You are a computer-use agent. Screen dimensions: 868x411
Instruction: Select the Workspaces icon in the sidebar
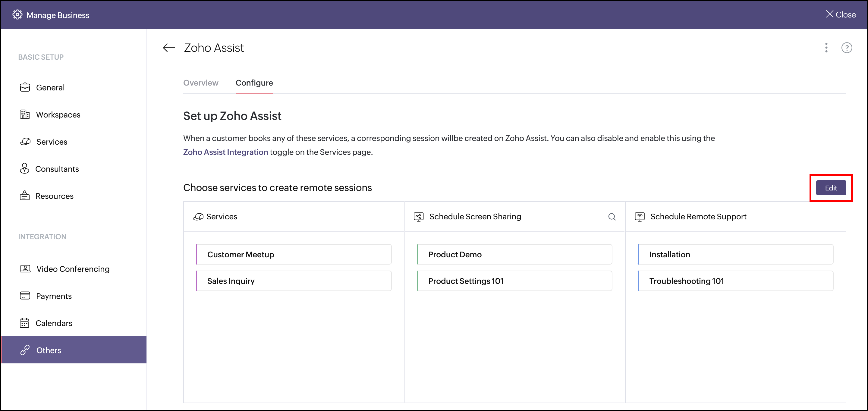tap(25, 115)
